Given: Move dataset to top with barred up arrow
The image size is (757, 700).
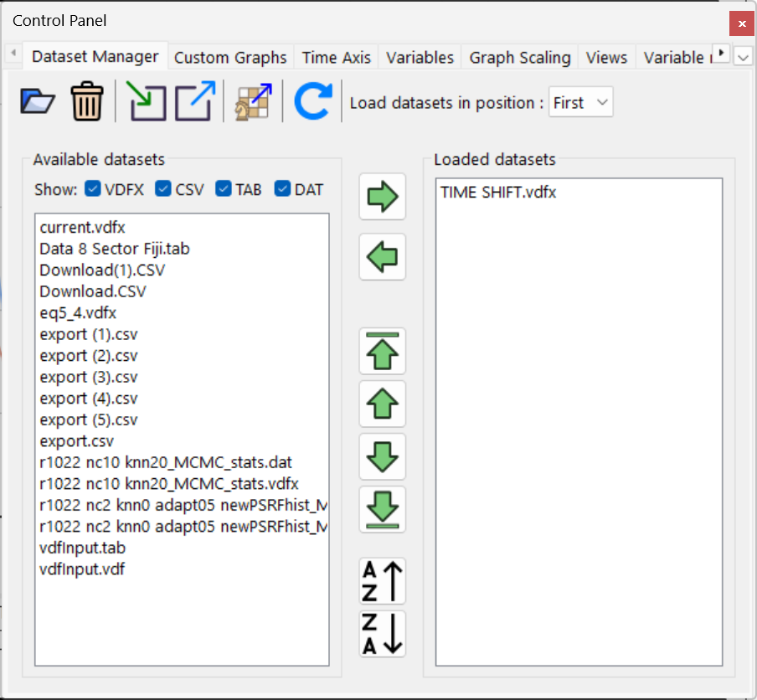Looking at the screenshot, I should click(x=382, y=351).
